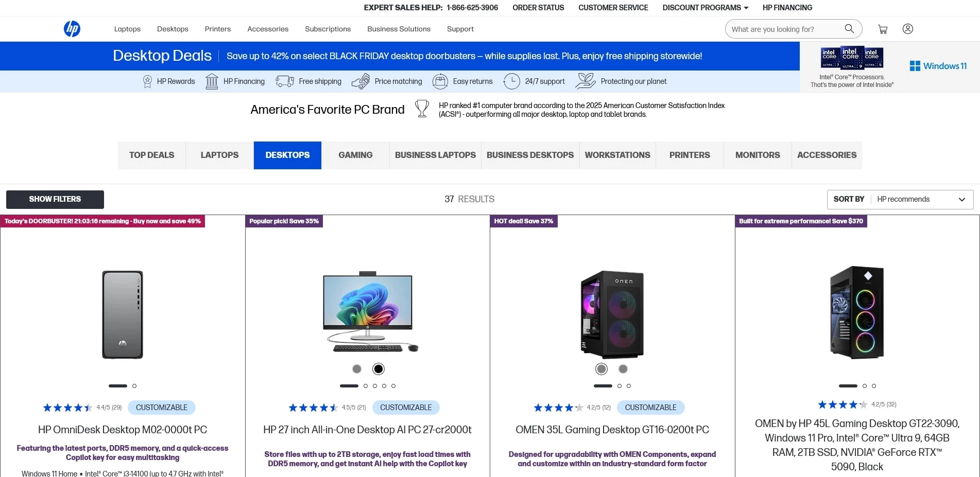980x477 pixels.
Task: Select last carousel dot for OMEN 45L
Action: coord(874,386)
